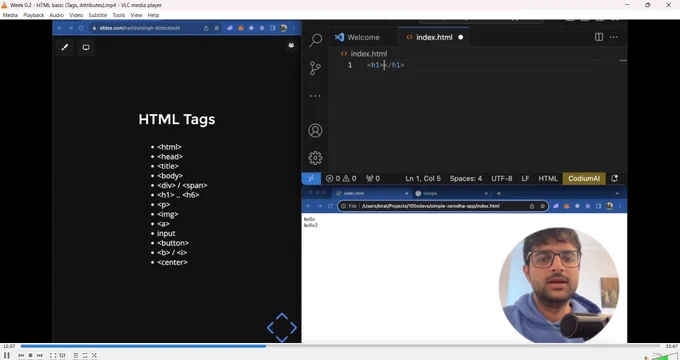Click the file path address bar
Image resolution: width=680 pixels, height=360 pixels.
click(x=442, y=206)
